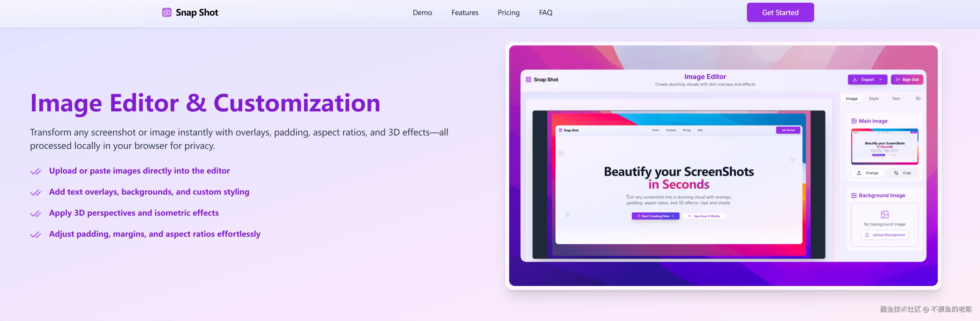980x321 pixels.
Task: Click the double-check icon beside 'Upload or paste images'
Action: click(x=36, y=172)
